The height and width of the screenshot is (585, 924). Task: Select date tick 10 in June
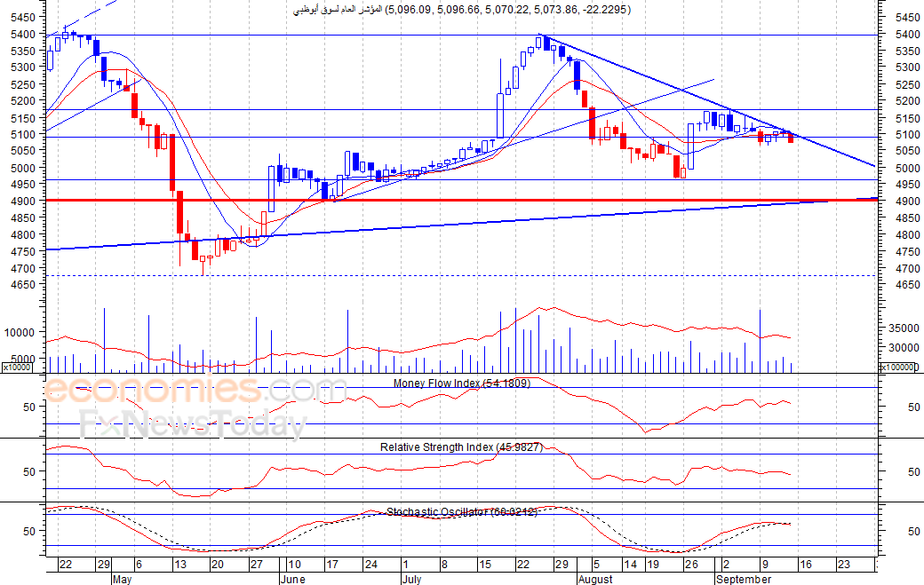[294, 565]
